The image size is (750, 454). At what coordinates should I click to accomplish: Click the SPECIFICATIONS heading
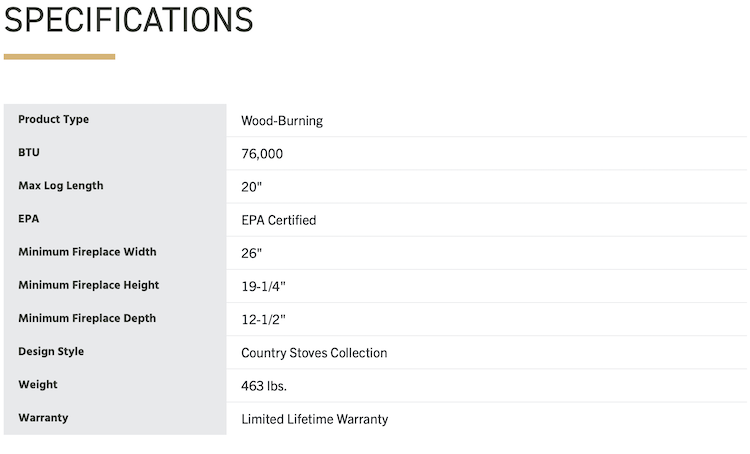coord(128,19)
